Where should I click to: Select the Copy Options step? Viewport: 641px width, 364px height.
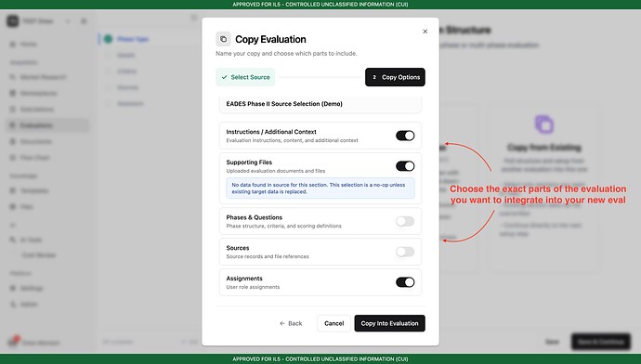[395, 77]
